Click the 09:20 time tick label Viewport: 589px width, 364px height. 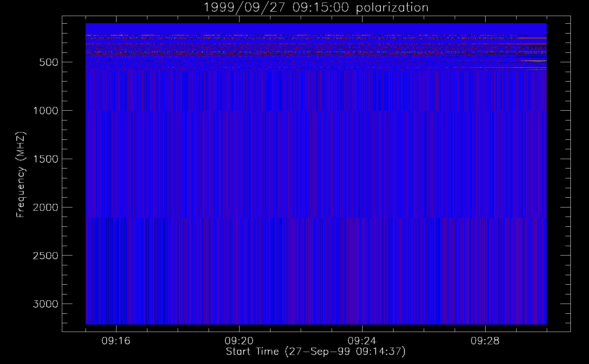239,341
